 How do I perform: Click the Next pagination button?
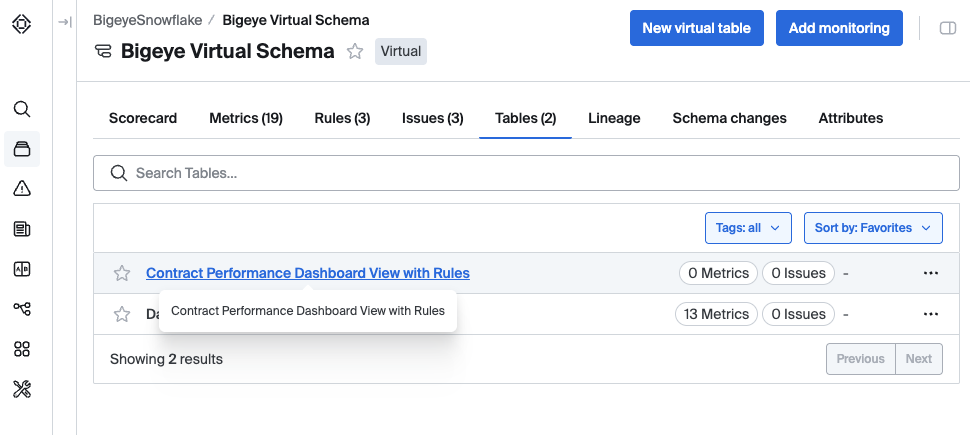click(x=919, y=359)
